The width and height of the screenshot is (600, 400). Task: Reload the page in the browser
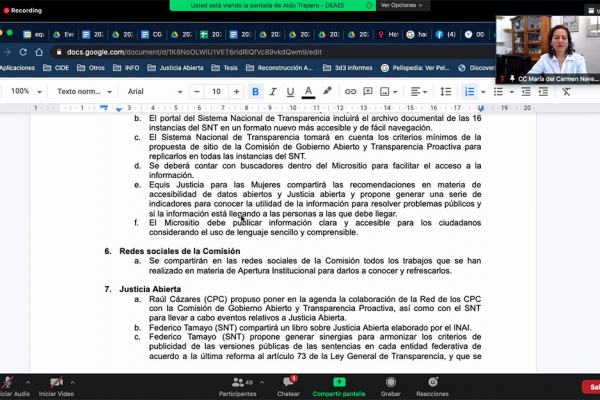coord(23,52)
